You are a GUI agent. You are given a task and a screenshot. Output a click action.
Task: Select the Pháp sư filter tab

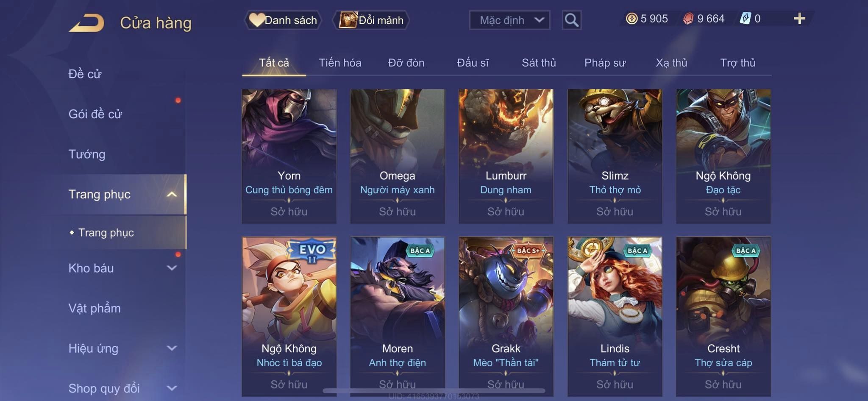[605, 63]
